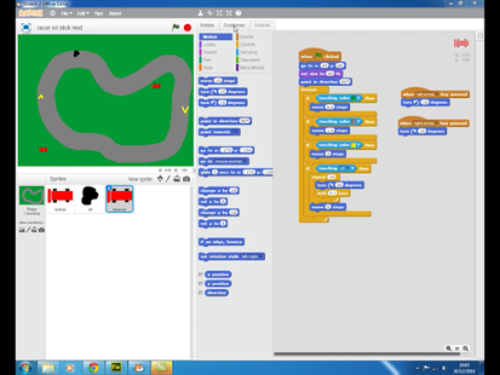Click the green flag to start
The width and height of the screenshot is (500, 375).
point(175,27)
